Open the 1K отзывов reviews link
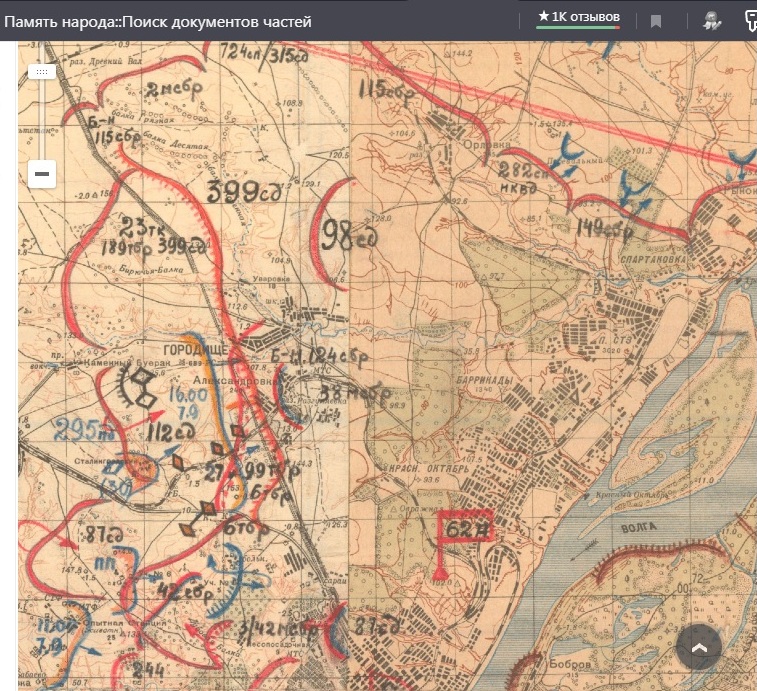757x691 pixels. [578, 18]
